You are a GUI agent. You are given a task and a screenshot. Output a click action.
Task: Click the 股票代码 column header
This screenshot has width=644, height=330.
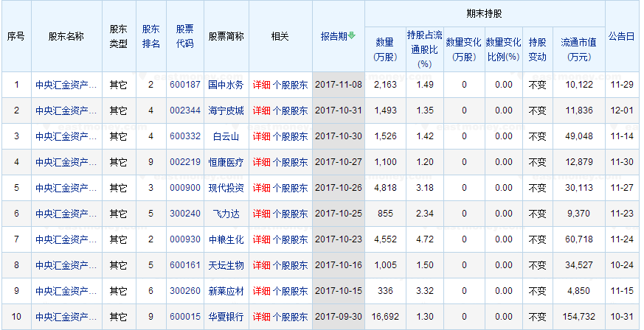pyautogui.click(x=184, y=36)
